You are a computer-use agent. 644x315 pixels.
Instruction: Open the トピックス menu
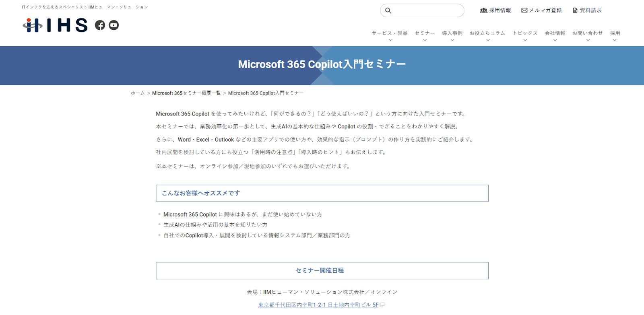coord(525,33)
